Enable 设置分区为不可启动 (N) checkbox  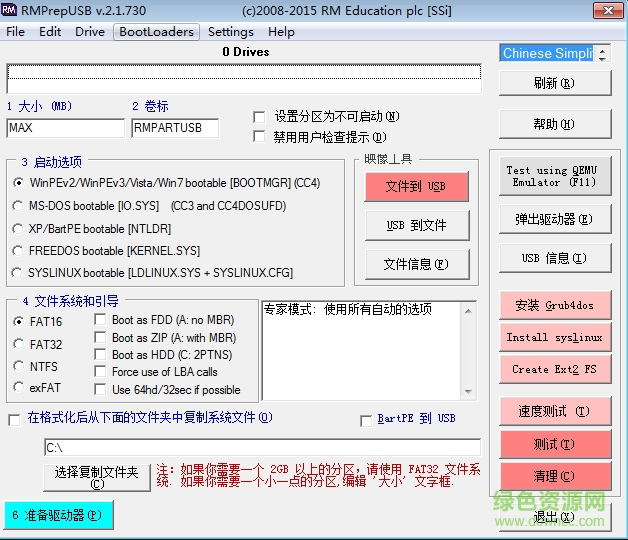pyautogui.click(x=259, y=117)
